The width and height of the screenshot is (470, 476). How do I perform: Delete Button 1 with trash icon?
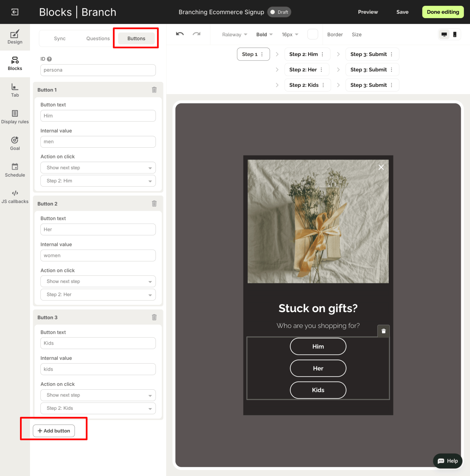point(154,90)
